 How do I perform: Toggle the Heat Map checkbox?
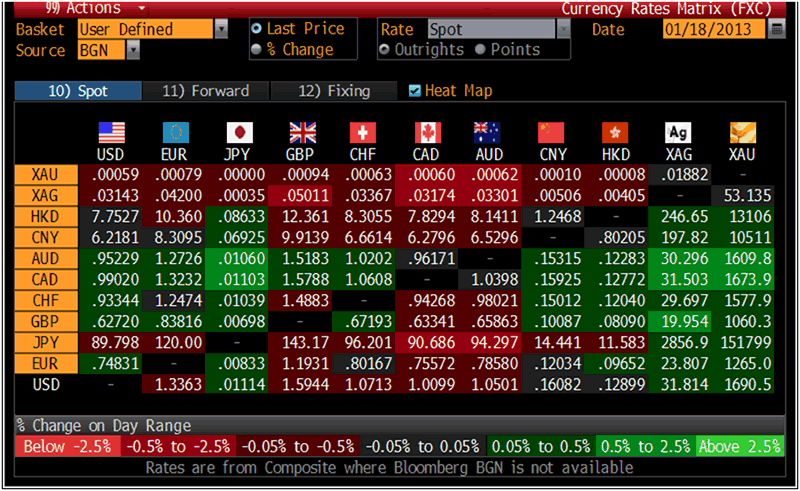415,91
